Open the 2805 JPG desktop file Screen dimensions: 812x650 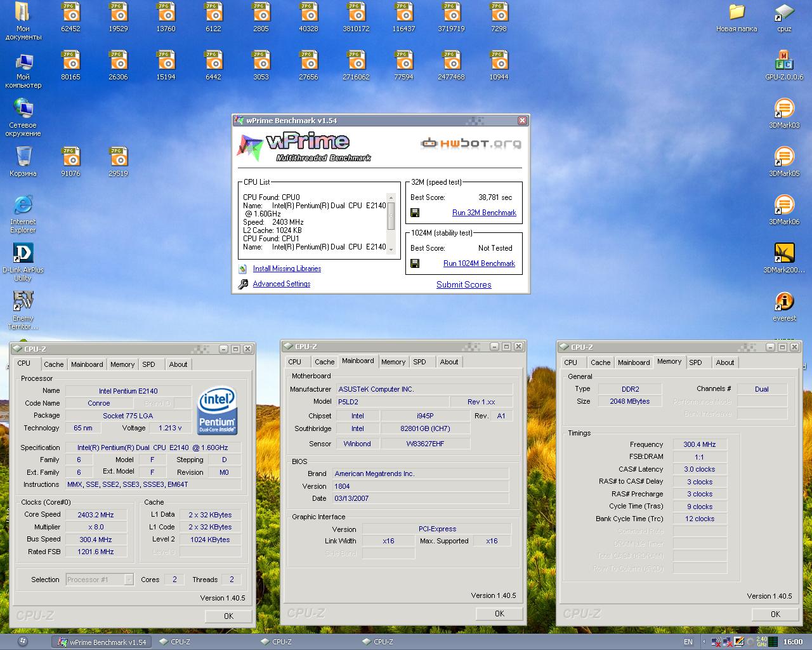click(261, 17)
